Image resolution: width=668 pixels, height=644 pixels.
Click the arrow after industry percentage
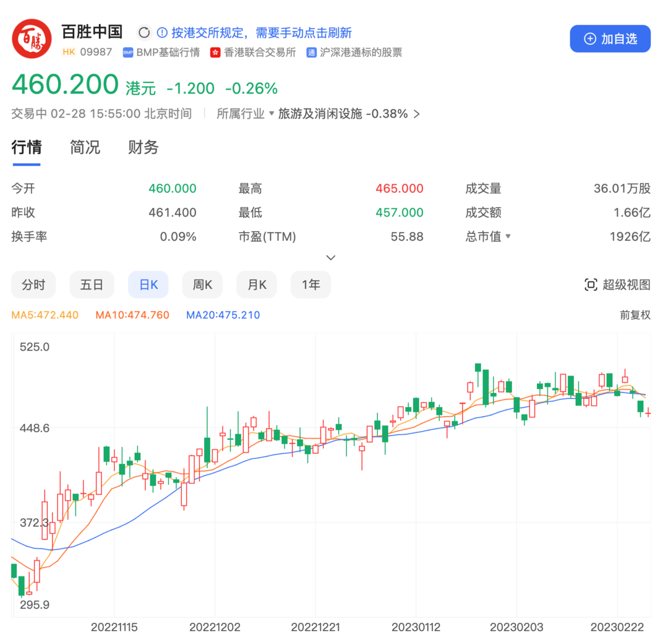[417, 114]
